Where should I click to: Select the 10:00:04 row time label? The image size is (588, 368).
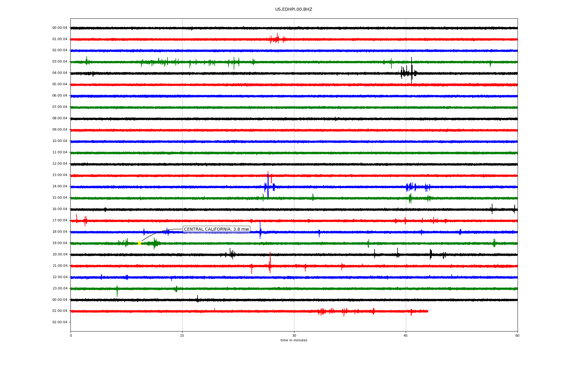tap(60, 141)
